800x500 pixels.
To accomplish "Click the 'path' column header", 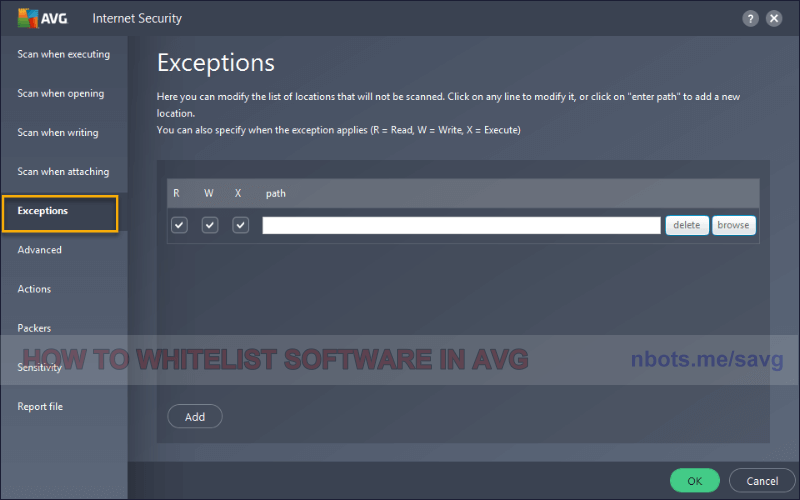I will tap(276, 193).
